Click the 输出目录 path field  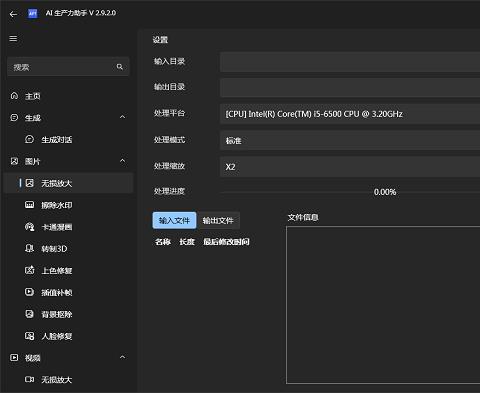[350, 88]
